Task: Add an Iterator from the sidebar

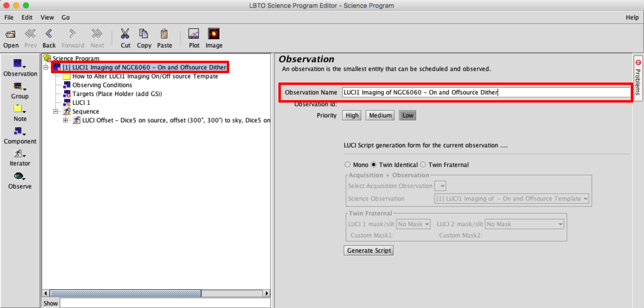Action: (x=20, y=158)
